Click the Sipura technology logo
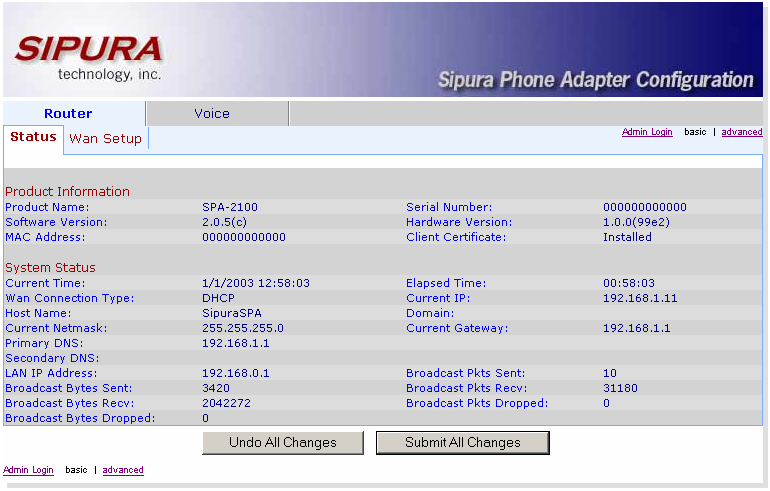The width and height of the screenshot is (770, 491). pyautogui.click(x=88, y=58)
